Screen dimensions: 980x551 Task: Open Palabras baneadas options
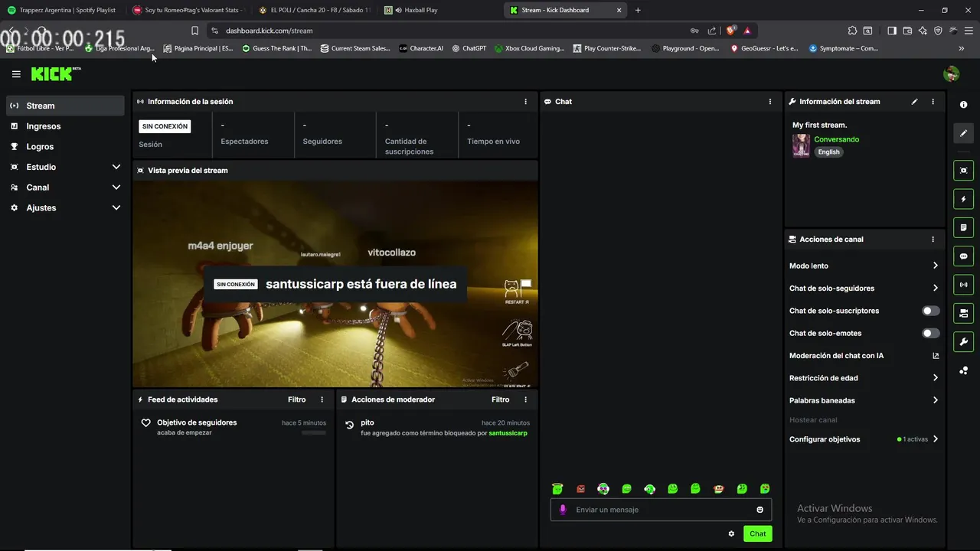tap(864, 400)
